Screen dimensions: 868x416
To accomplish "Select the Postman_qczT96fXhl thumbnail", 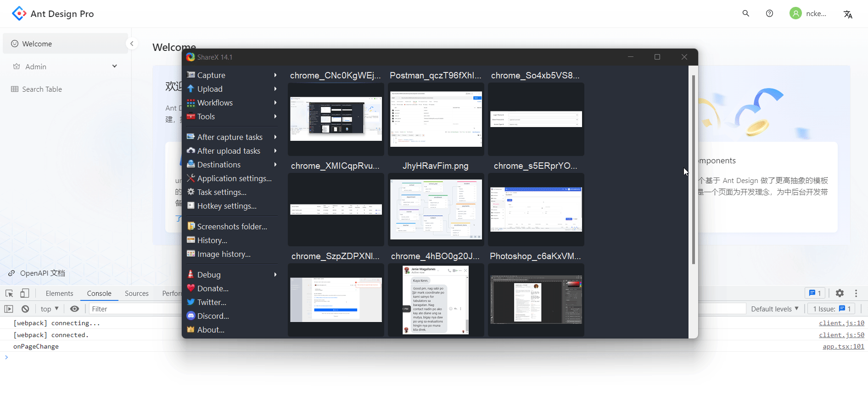I will tap(436, 119).
